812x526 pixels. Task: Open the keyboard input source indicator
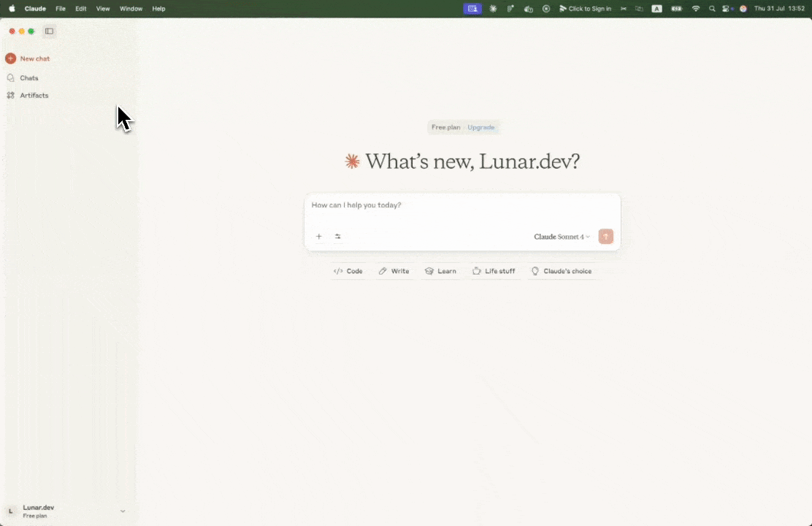[656, 9]
